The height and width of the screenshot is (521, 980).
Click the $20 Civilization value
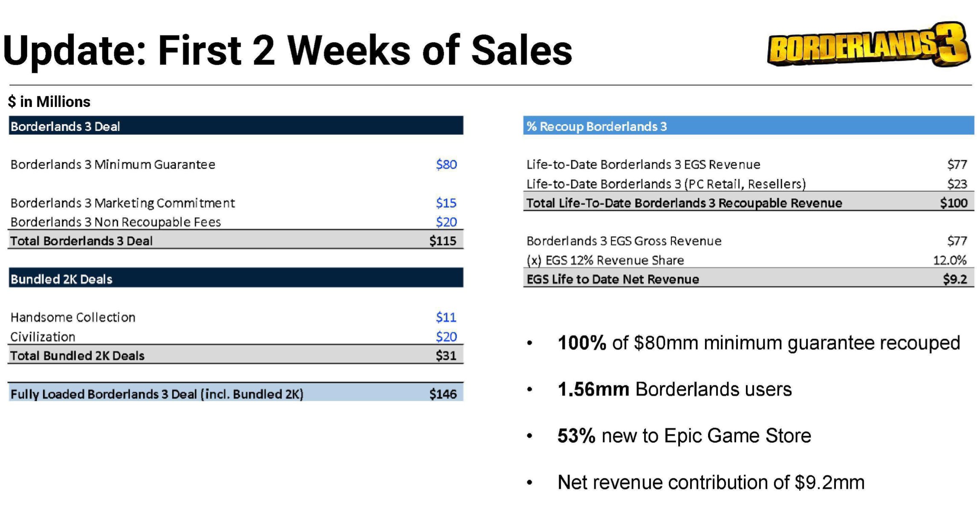[x=446, y=337]
